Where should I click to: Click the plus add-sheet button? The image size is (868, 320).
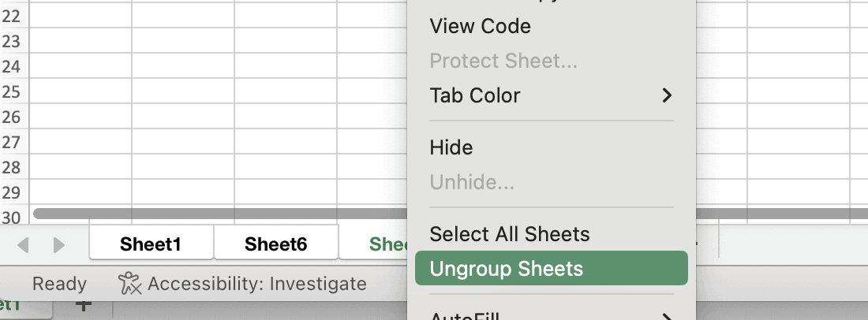pyautogui.click(x=84, y=305)
